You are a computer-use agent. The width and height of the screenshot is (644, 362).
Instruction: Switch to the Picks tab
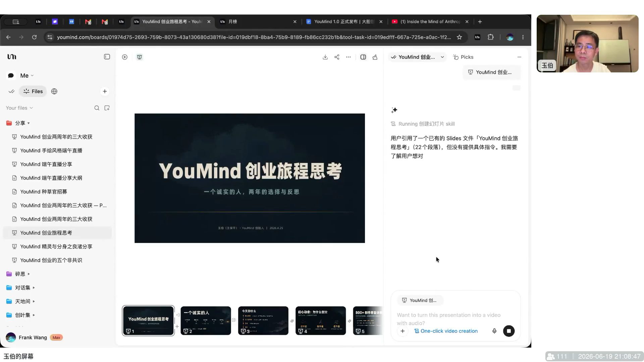point(463,57)
